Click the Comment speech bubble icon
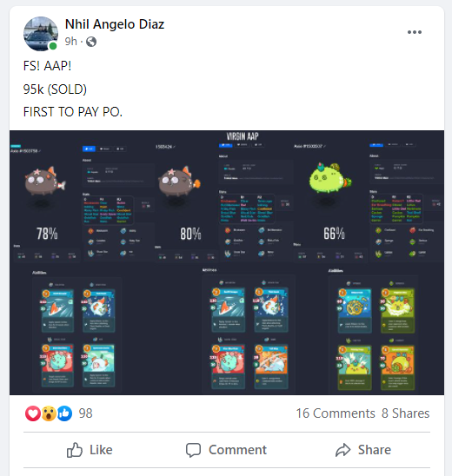The image size is (452, 476). 193,450
